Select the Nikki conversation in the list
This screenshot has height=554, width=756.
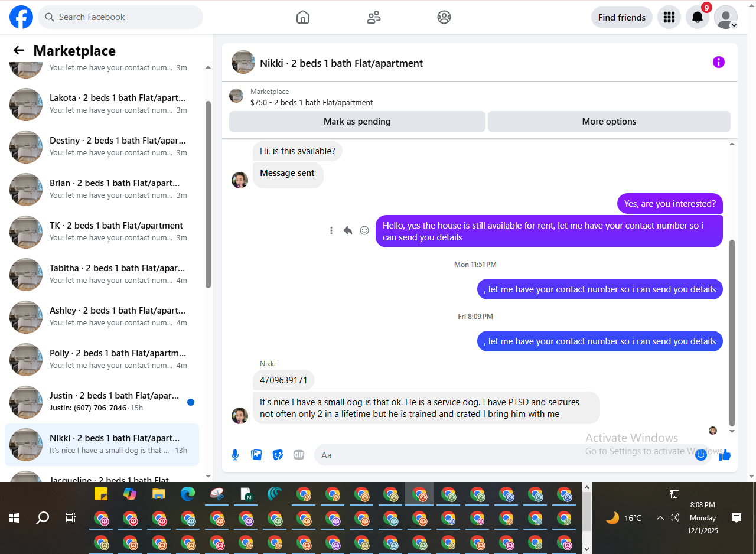pos(102,445)
